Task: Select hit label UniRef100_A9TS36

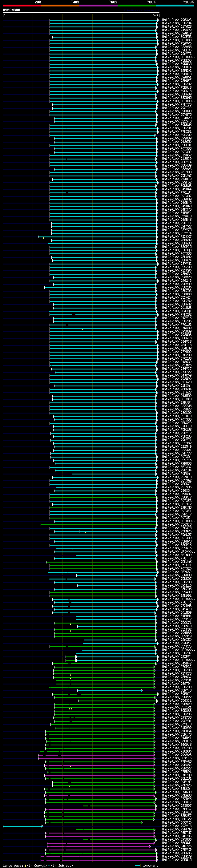Action: tap(177, 487)
